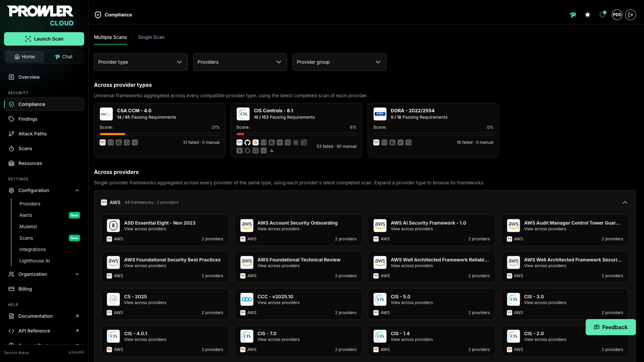
Task: Click the CIS - 1.4 framework logo
Action: (x=380, y=336)
